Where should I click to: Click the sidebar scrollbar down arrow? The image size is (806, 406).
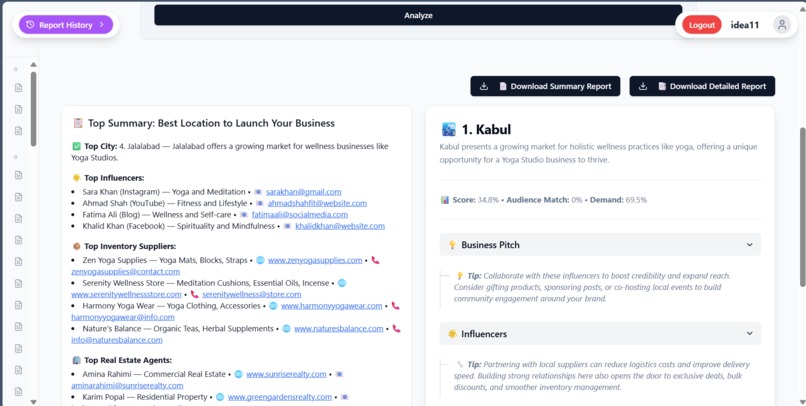click(x=33, y=402)
